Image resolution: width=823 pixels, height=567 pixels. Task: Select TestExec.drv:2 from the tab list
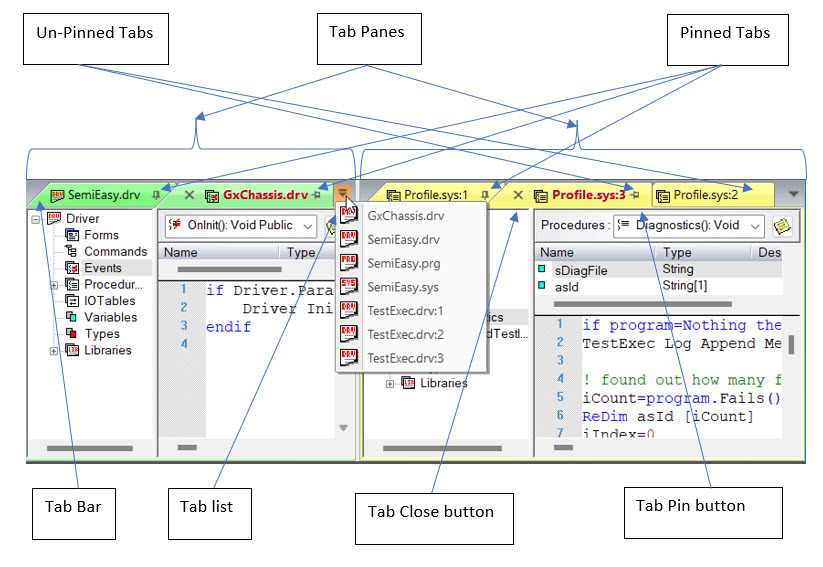[x=404, y=334]
